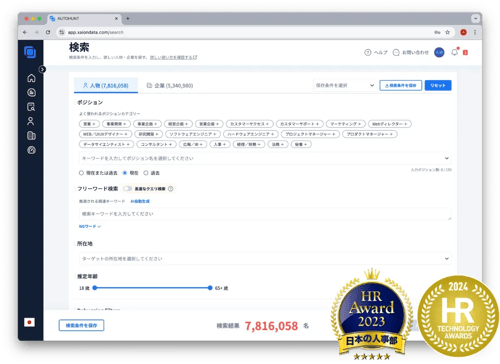
Task: Add コンサルタント position chip
Action: pyautogui.click(x=156, y=144)
